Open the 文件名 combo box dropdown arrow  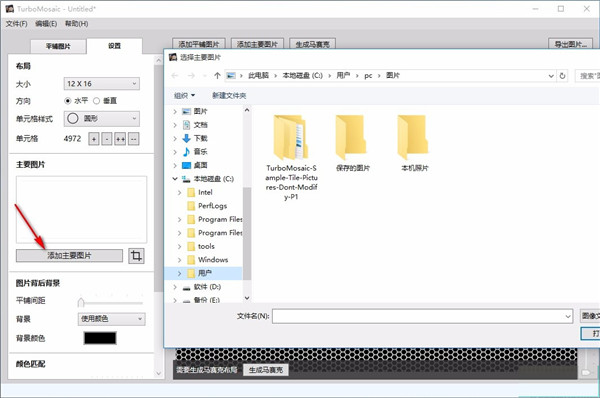pyautogui.click(x=568, y=316)
